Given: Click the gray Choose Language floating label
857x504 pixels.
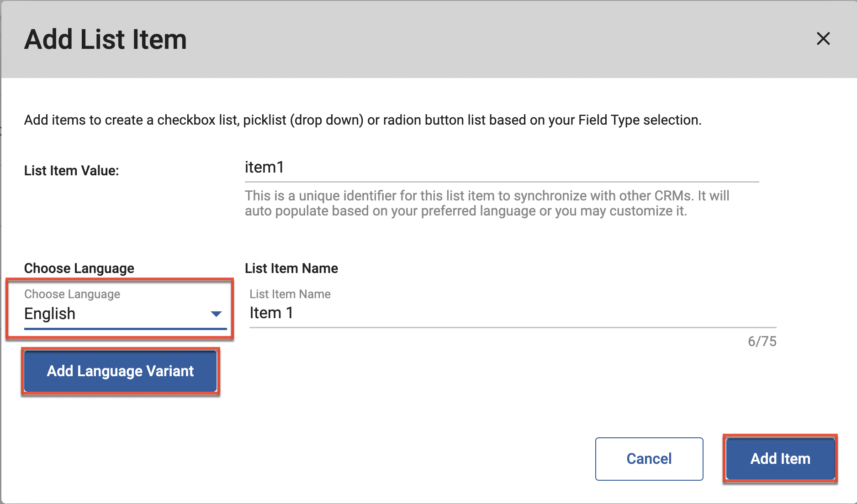Looking at the screenshot, I should coord(72,294).
